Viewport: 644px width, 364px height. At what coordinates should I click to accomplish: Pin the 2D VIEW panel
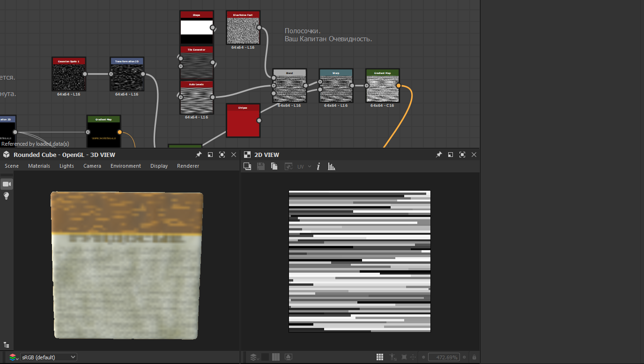[439, 155]
